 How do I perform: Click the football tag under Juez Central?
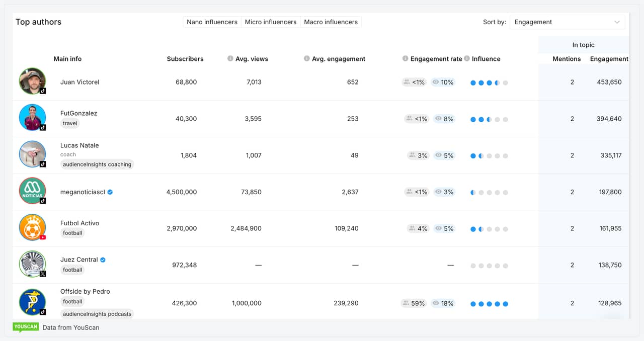pyautogui.click(x=72, y=270)
